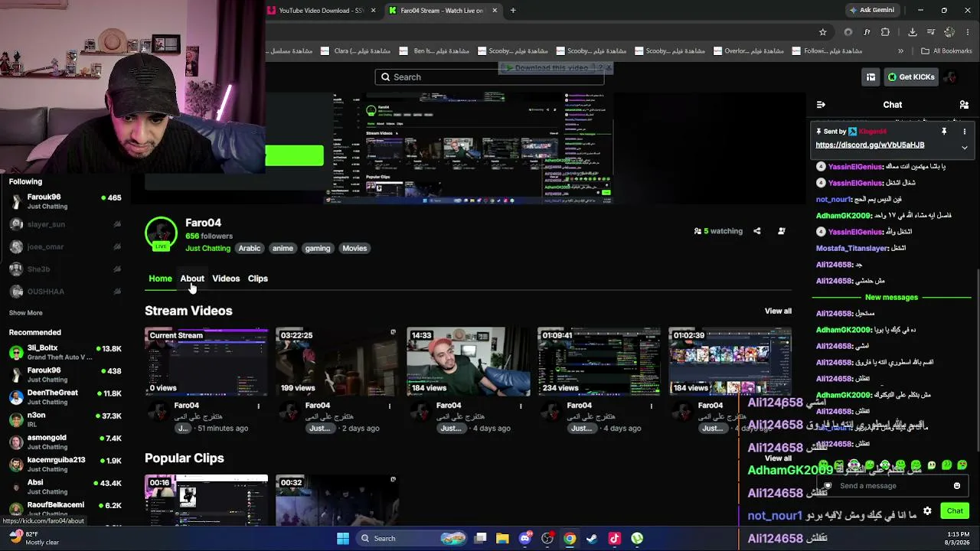Viewport: 980px width, 551px height.
Task: Show more bookmarks with the overflow chevron
Action: pos(900,51)
